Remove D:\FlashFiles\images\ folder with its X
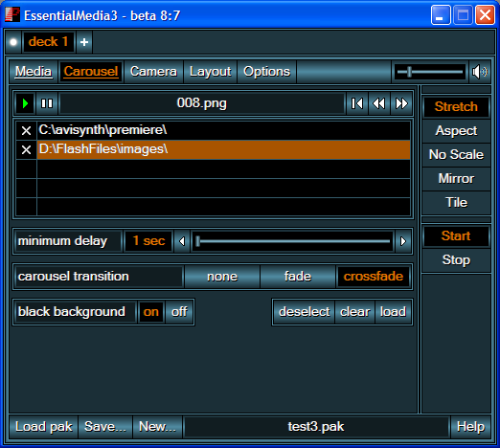The image size is (500, 448). pyautogui.click(x=26, y=149)
